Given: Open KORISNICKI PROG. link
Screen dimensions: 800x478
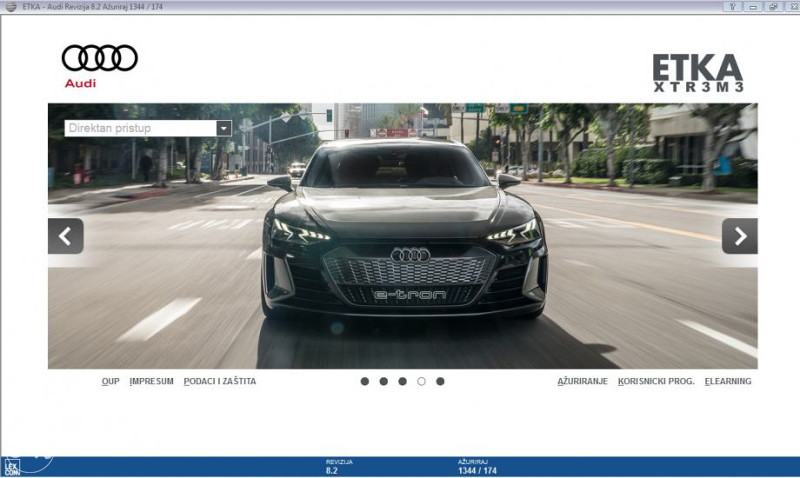Looking at the screenshot, I should pos(656,381).
